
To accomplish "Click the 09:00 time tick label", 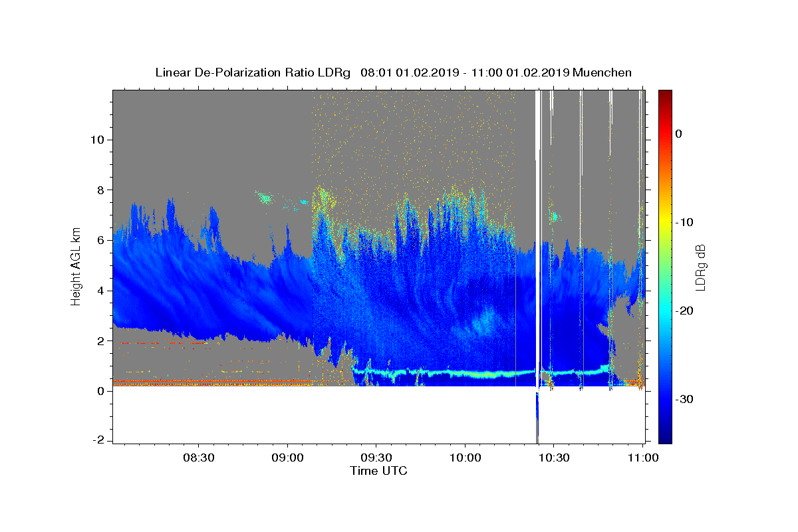I will (x=289, y=458).
